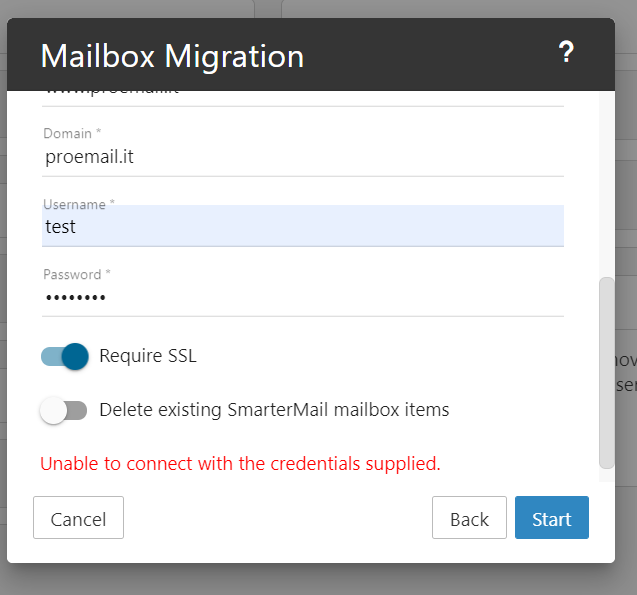Click the red unable to connect error message
The height and width of the screenshot is (595, 637).
(240, 464)
